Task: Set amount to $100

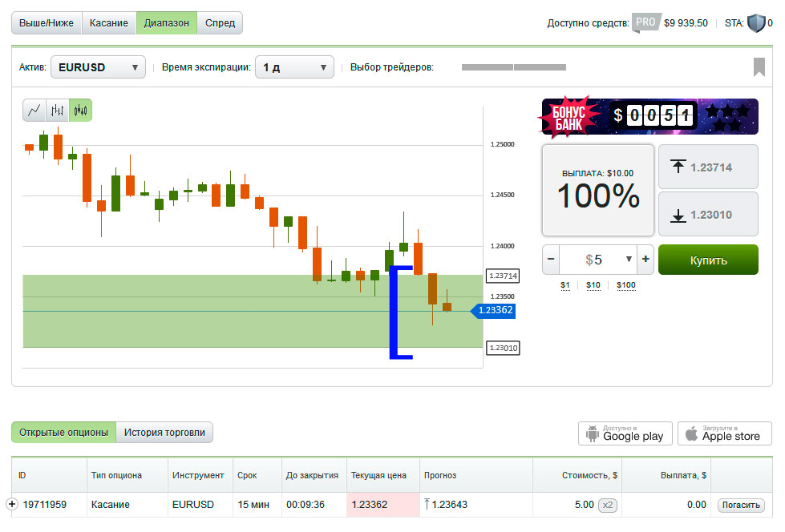Action: [626, 285]
